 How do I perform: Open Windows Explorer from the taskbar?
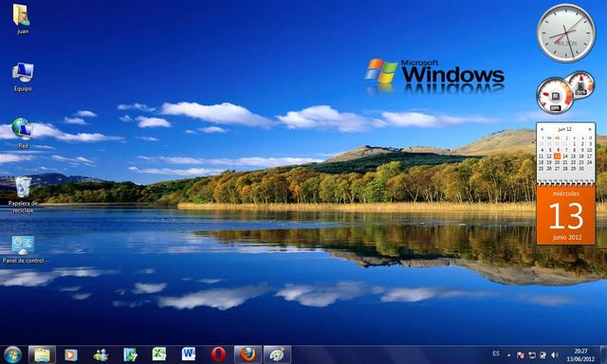(x=42, y=355)
